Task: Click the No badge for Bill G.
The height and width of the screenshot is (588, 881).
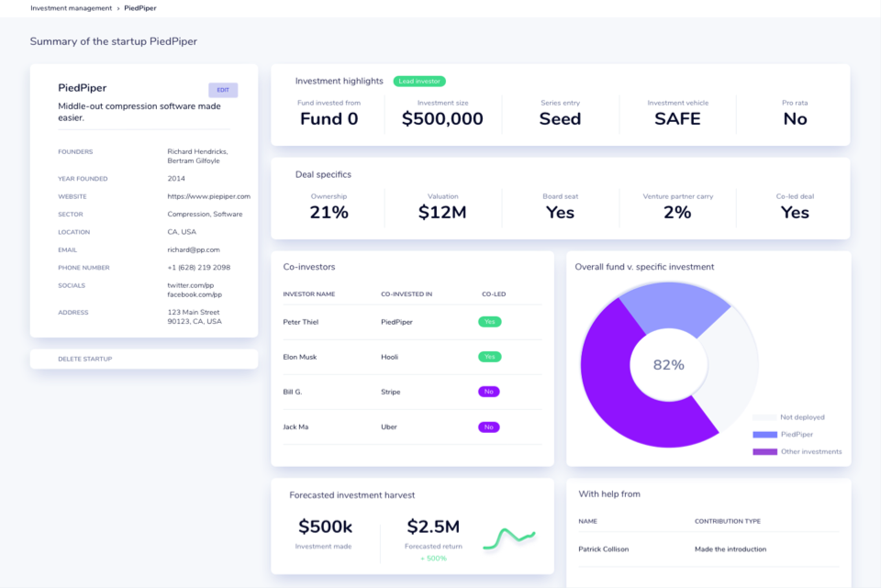Action: point(489,392)
